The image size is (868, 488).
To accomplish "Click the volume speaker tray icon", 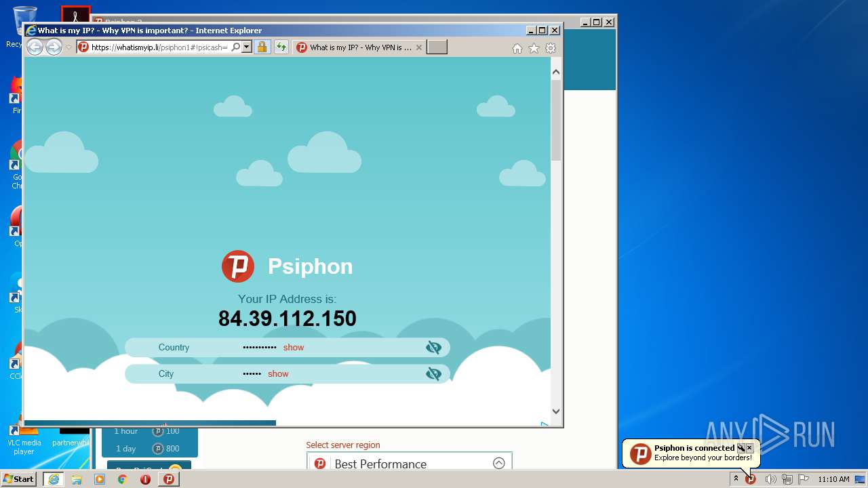I will tap(770, 479).
